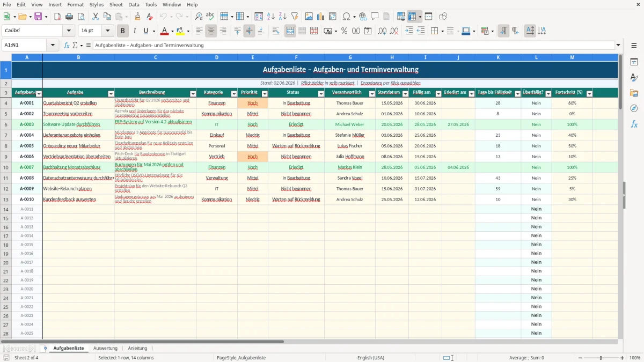
Task: Click the zoom slider in status bar
Action: click(601, 358)
